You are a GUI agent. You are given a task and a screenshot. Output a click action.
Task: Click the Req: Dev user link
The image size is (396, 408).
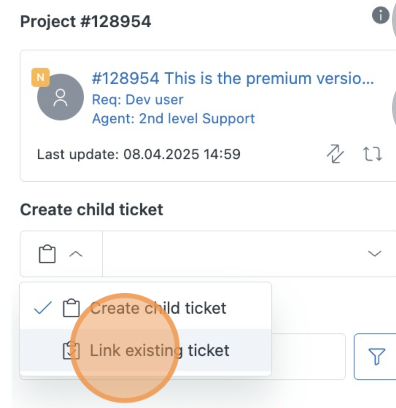137,100
